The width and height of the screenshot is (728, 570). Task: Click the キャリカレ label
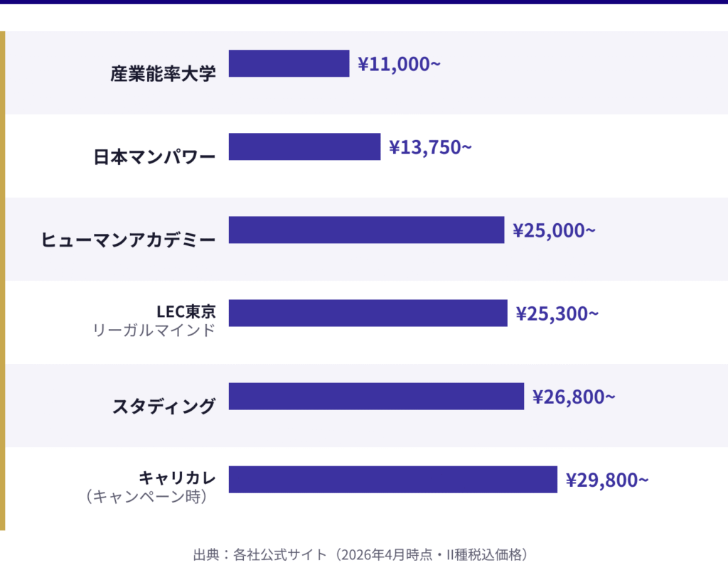pyautogui.click(x=177, y=477)
